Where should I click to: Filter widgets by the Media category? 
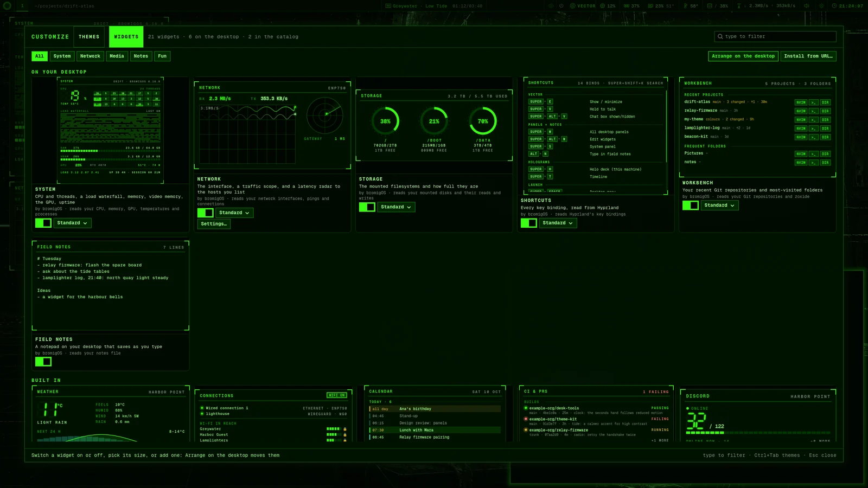pos(117,56)
